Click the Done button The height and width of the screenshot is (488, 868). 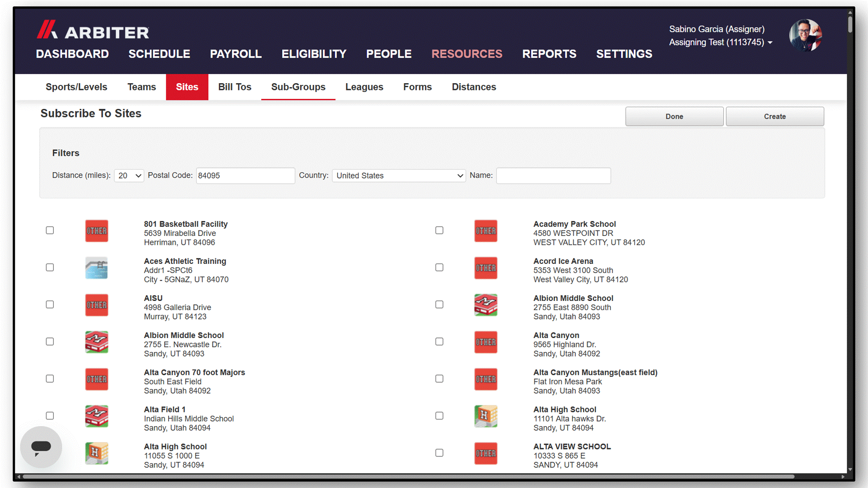click(x=674, y=117)
